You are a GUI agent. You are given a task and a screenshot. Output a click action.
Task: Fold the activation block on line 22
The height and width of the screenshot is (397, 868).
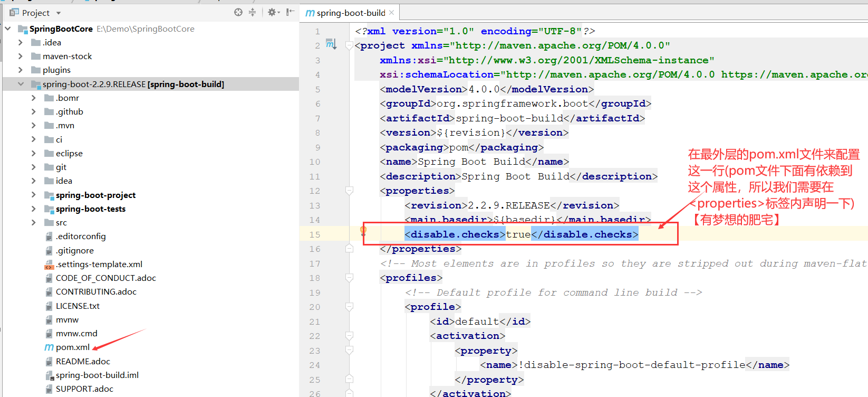349,336
